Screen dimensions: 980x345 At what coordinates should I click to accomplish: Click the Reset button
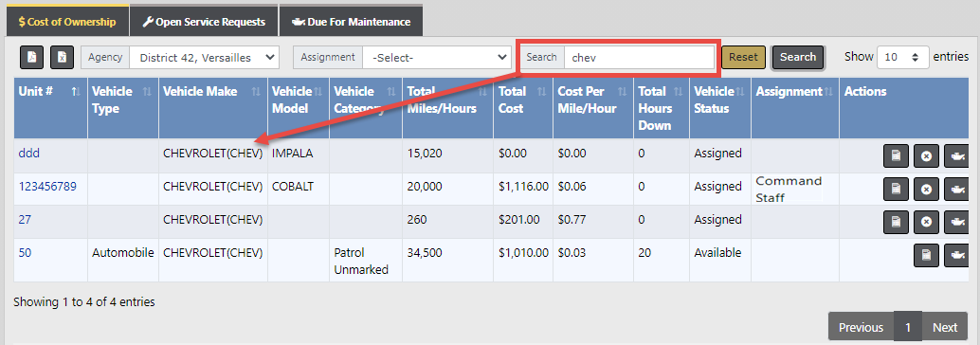click(743, 57)
